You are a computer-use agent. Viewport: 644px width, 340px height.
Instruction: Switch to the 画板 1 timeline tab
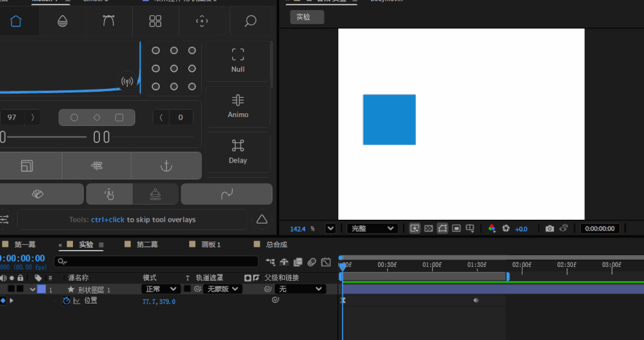pos(211,245)
